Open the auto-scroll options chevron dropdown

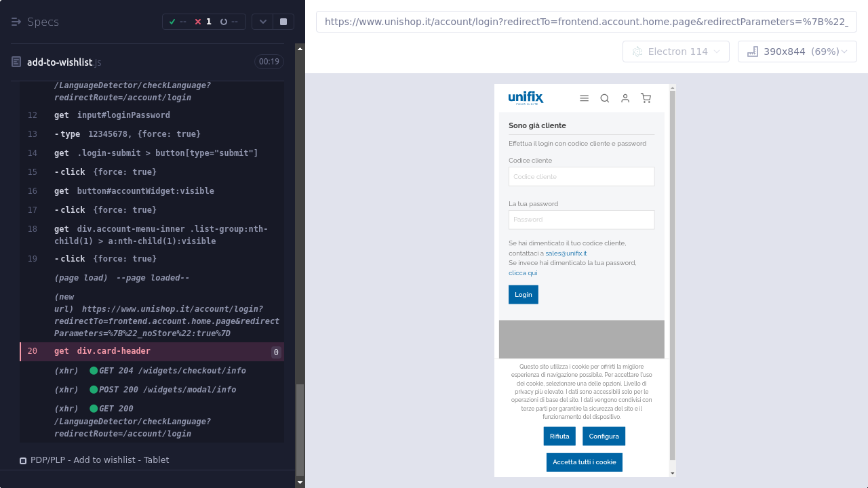[x=263, y=22]
